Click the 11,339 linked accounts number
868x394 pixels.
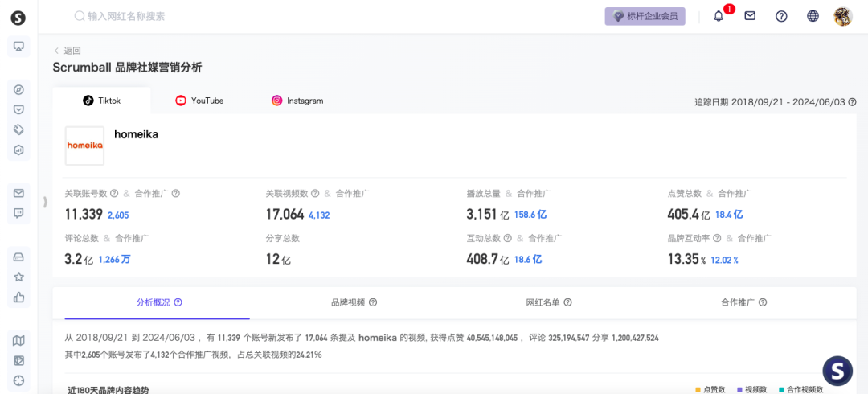click(x=84, y=215)
